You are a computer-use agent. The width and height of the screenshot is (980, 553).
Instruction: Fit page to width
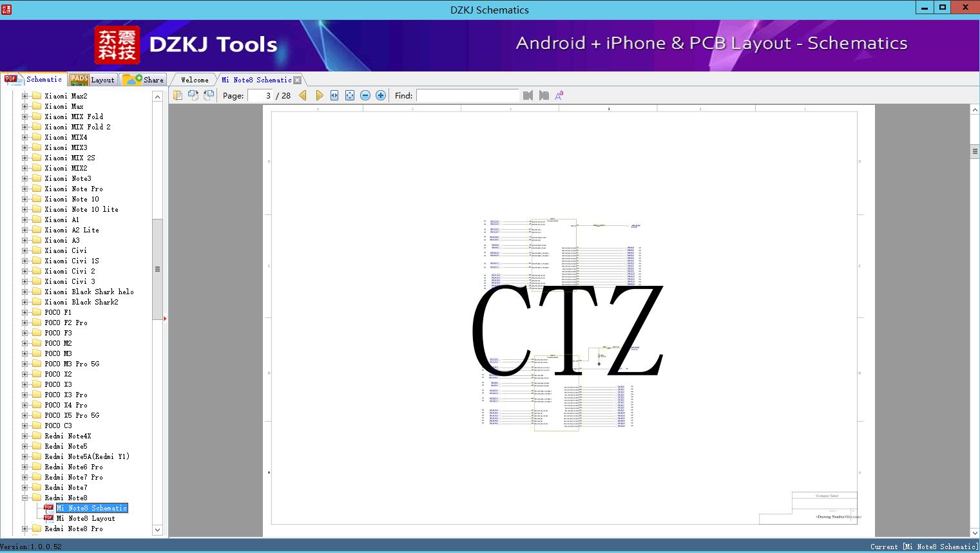point(334,95)
